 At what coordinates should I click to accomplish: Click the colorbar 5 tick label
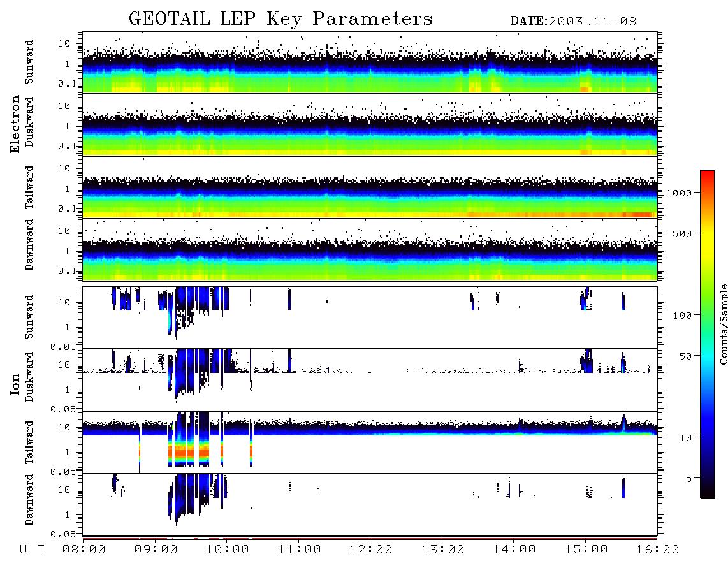pos(688,479)
